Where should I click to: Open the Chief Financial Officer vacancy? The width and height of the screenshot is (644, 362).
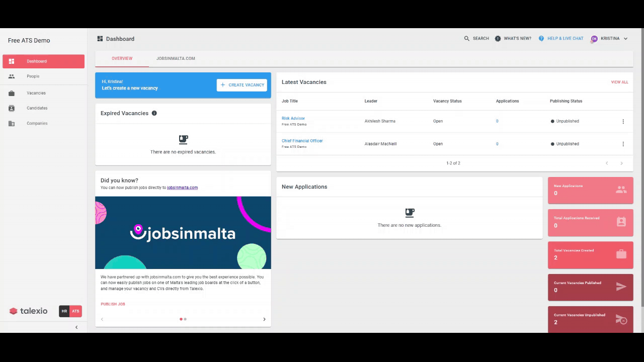tap(302, 141)
